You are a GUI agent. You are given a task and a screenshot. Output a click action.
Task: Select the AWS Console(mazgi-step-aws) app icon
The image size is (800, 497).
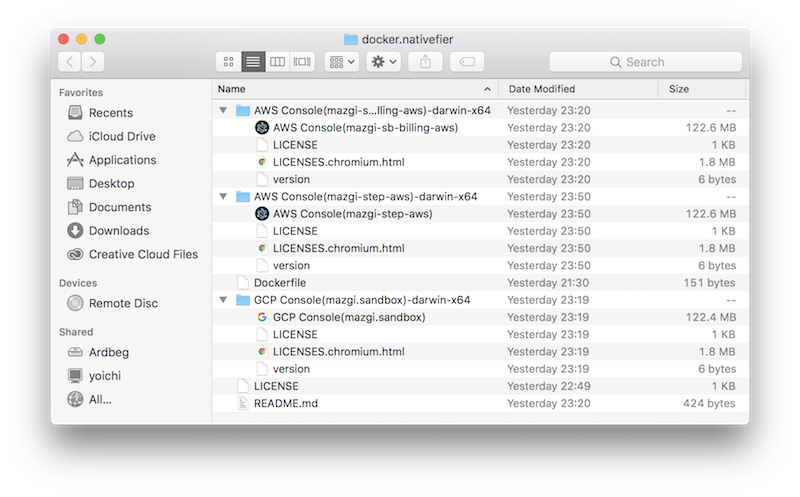[262, 214]
